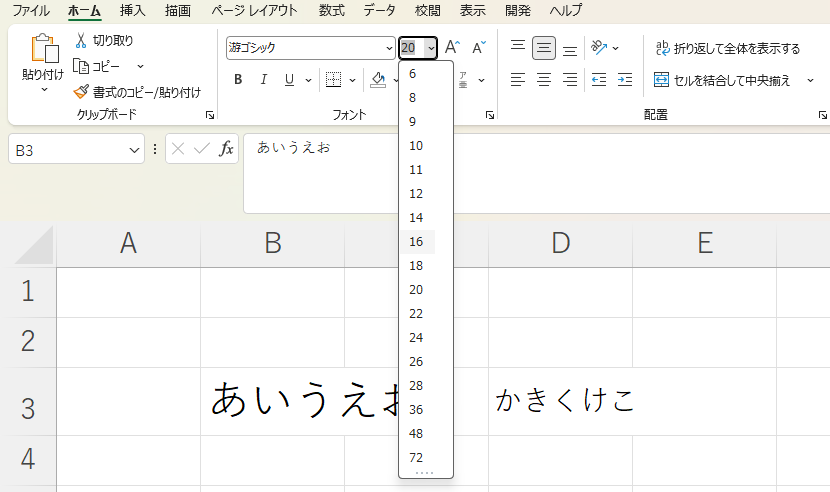
Task: Select the Format Painter (書式のコピー/貼り付け) brush
Action: (81, 92)
